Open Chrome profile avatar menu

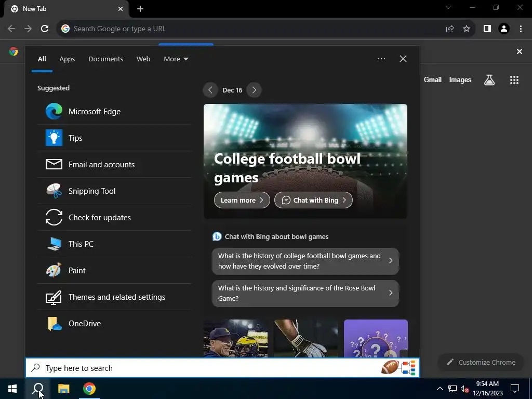click(x=504, y=29)
